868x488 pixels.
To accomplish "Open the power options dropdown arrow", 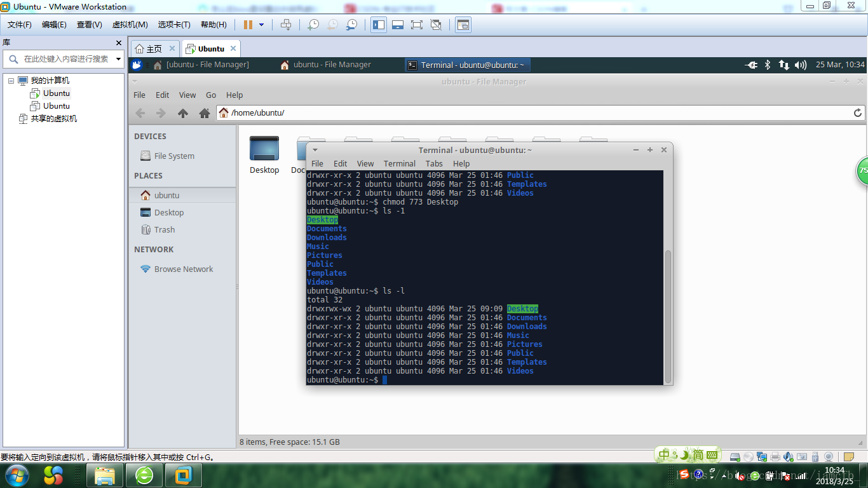I will (261, 25).
